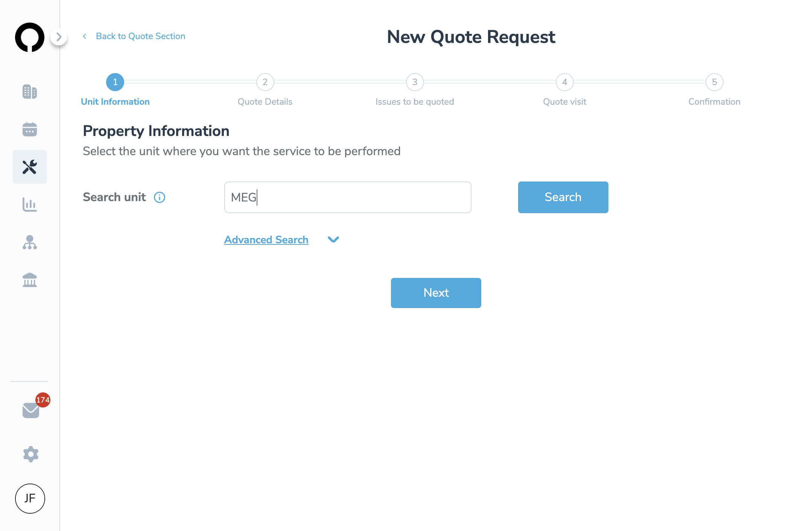Screen dimensions: 812x531
Task: Open the JF user profile avatar
Action: [x=30, y=499]
